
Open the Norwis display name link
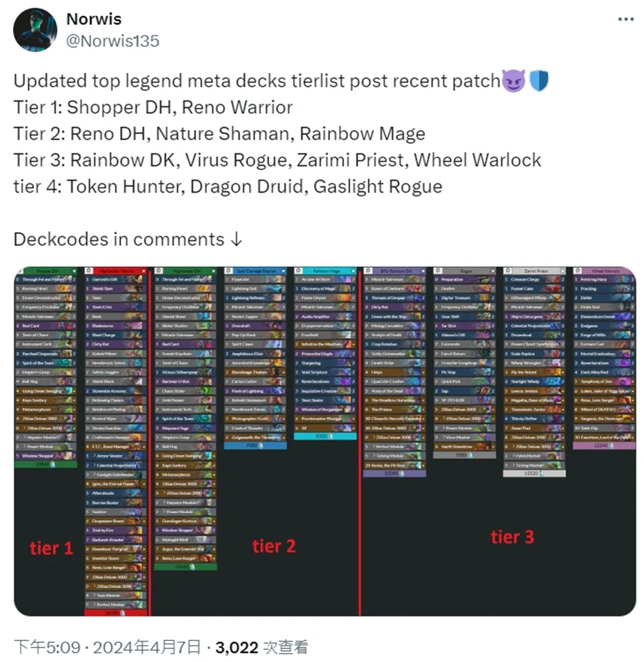pyautogui.click(x=94, y=19)
